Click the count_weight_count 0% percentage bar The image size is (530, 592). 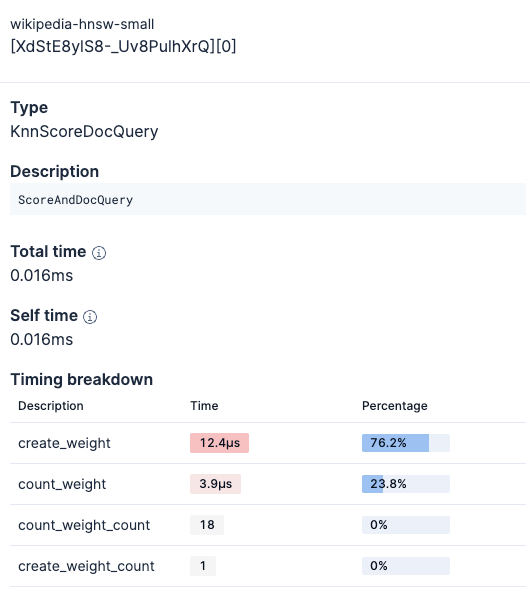(406, 525)
